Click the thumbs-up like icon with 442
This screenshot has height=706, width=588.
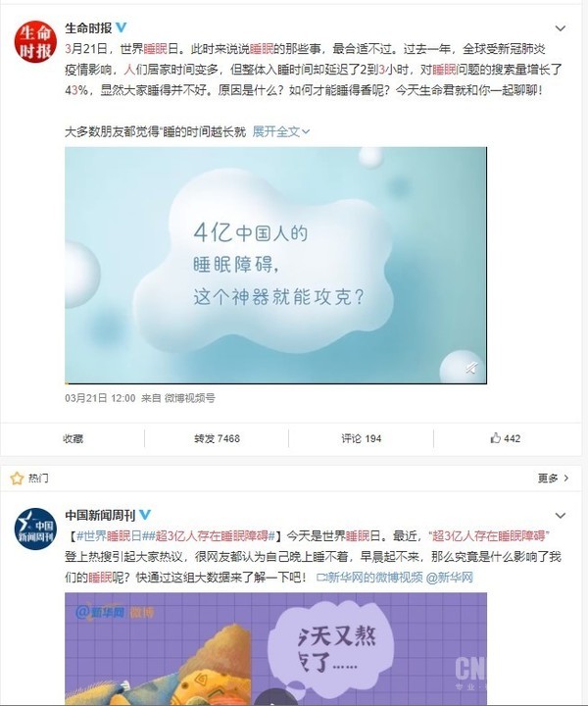pos(495,437)
